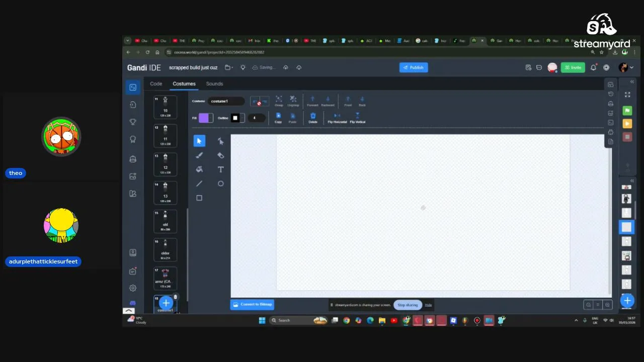Select the Eraser tool
The width and height of the screenshot is (644, 362).
click(x=220, y=155)
